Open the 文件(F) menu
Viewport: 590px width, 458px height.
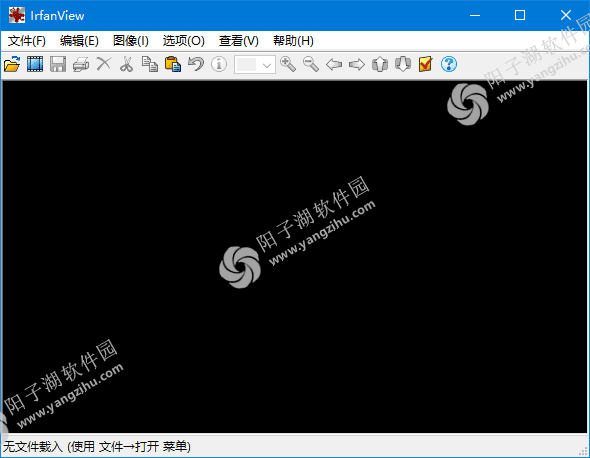tap(27, 41)
